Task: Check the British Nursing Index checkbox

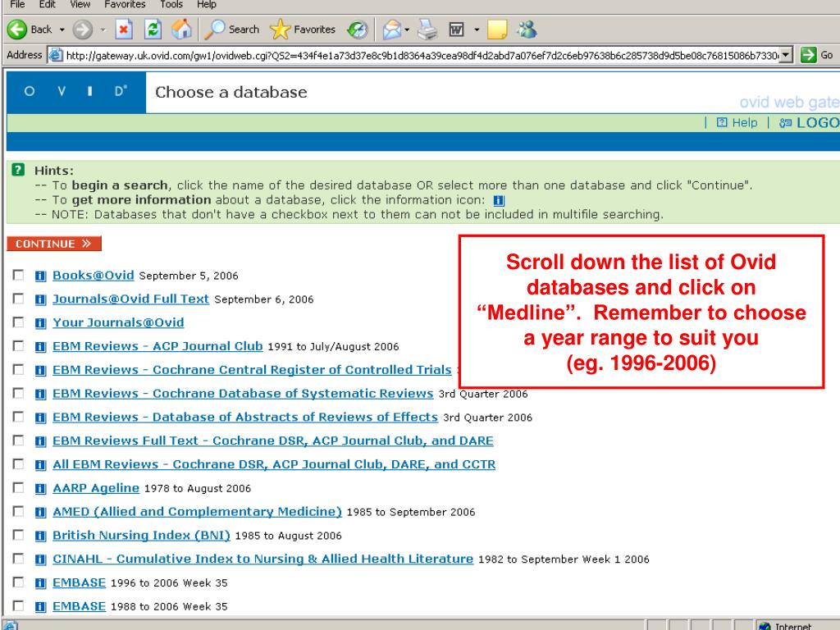Action: pos(18,535)
